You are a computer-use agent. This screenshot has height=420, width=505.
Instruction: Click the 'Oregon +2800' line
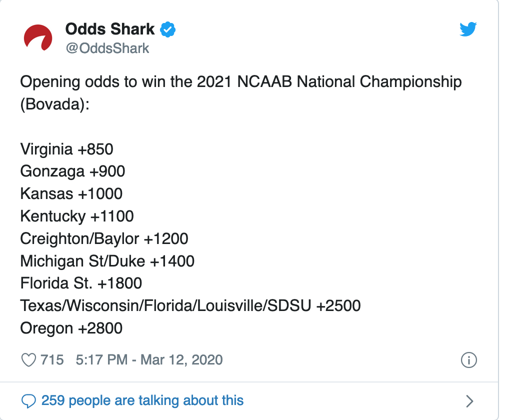click(71, 328)
